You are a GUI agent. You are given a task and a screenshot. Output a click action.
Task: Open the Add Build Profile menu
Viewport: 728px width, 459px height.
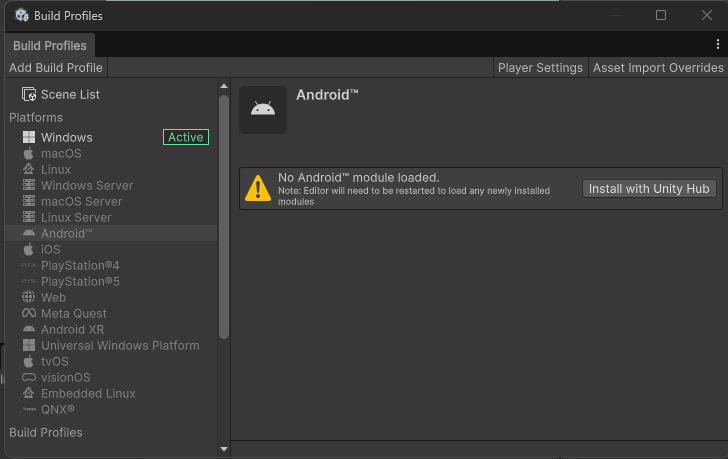coord(56,68)
